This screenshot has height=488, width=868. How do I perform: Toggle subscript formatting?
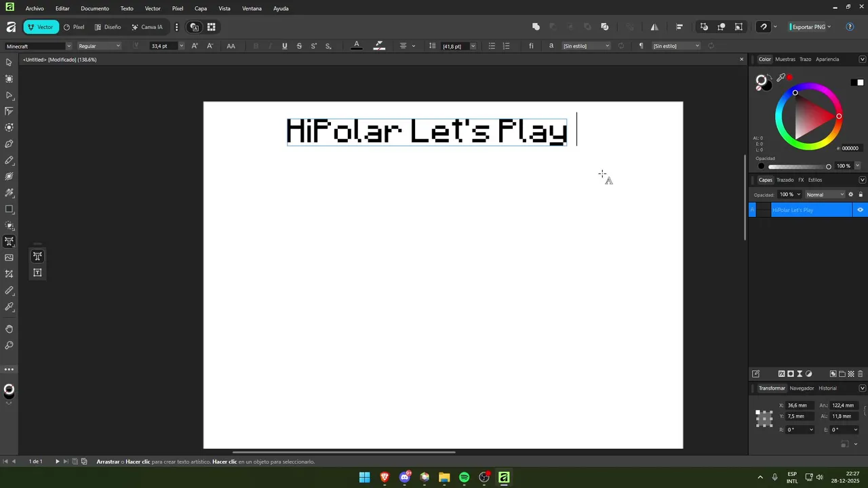tap(328, 46)
